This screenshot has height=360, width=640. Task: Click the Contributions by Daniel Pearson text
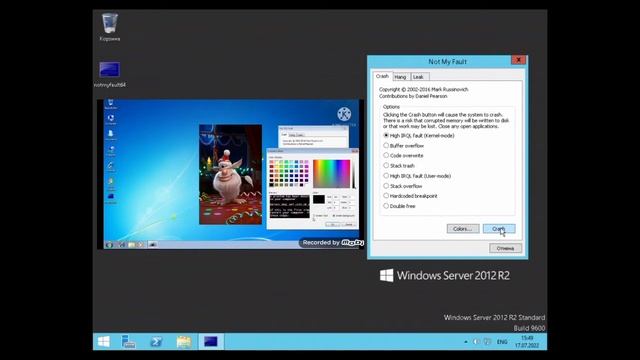[x=413, y=96]
